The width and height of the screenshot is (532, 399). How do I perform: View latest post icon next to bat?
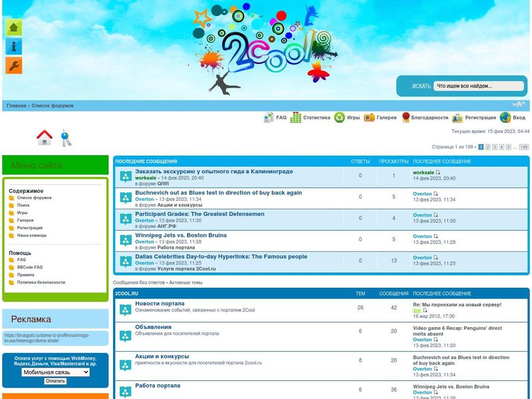[x=425, y=311]
